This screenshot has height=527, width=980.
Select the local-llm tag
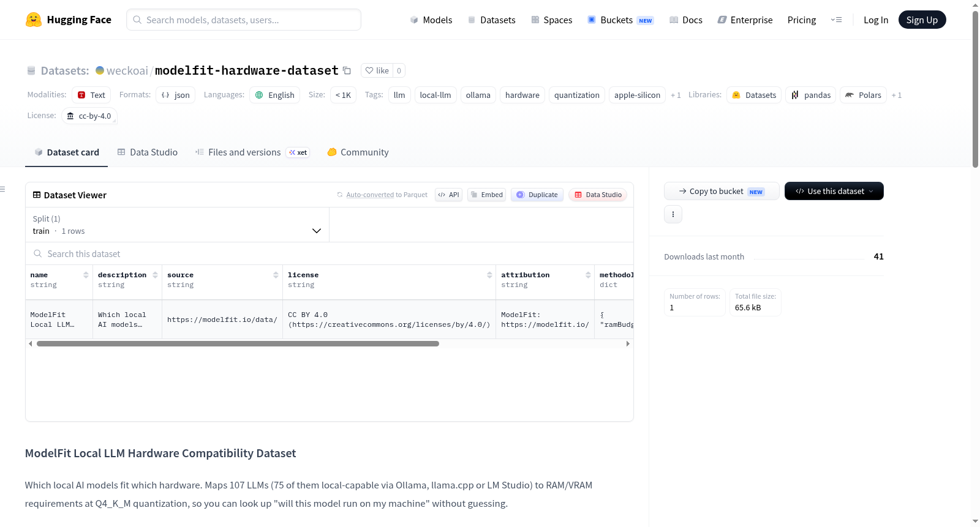pos(435,95)
